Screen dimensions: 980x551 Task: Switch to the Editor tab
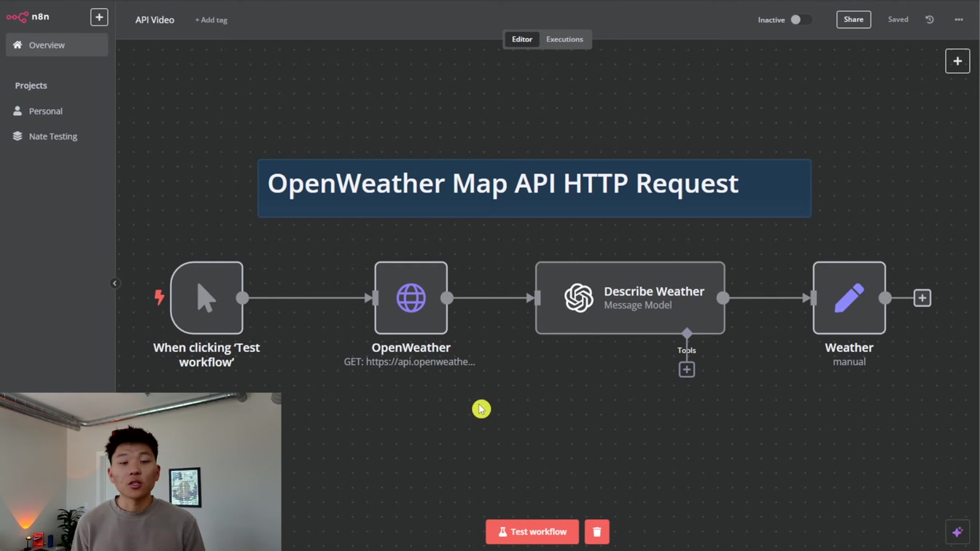[522, 39]
